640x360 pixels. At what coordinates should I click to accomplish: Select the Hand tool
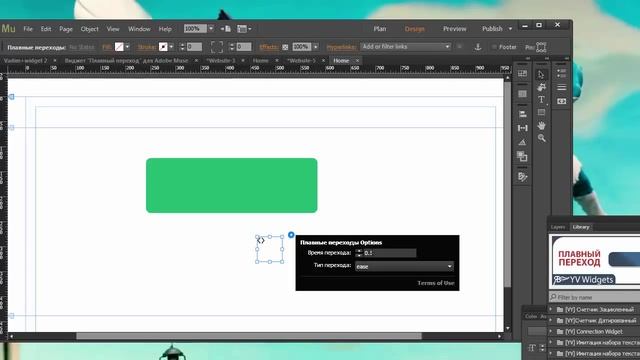541,125
